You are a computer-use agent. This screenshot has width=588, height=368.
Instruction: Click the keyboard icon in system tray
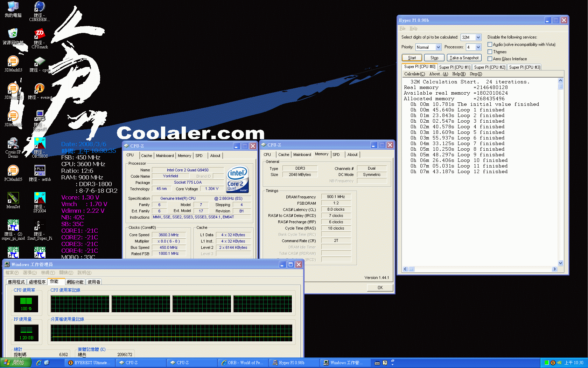tap(377, 363)
